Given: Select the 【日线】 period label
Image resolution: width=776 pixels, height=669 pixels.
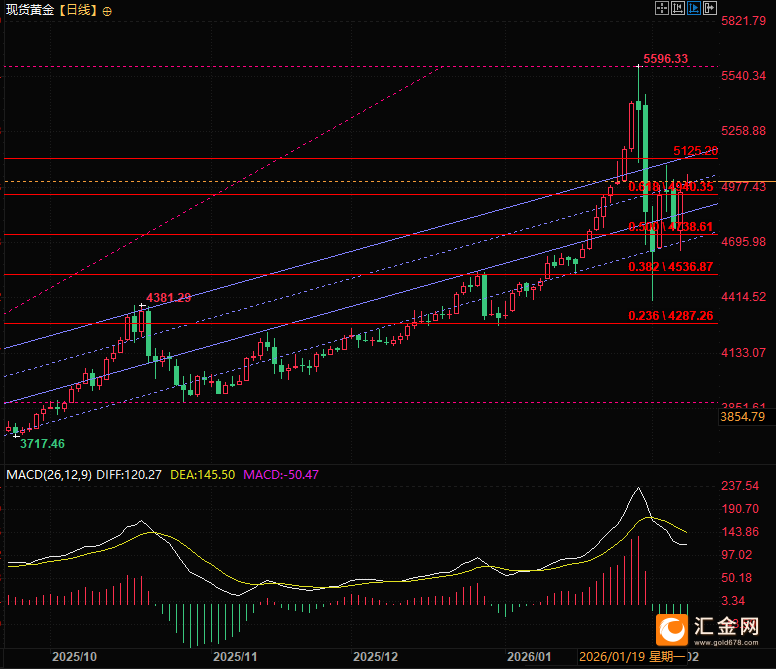Looking at the screenshot, I should tap(78, 10).
